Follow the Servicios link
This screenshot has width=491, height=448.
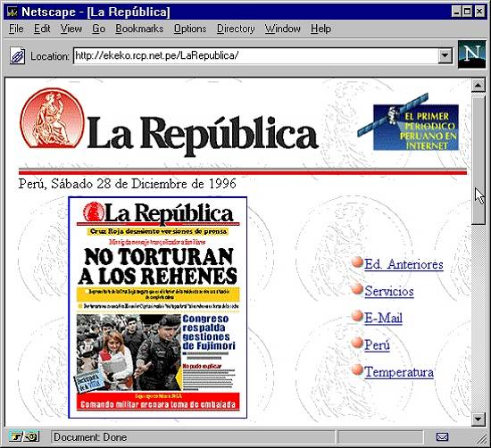point(389,291)
